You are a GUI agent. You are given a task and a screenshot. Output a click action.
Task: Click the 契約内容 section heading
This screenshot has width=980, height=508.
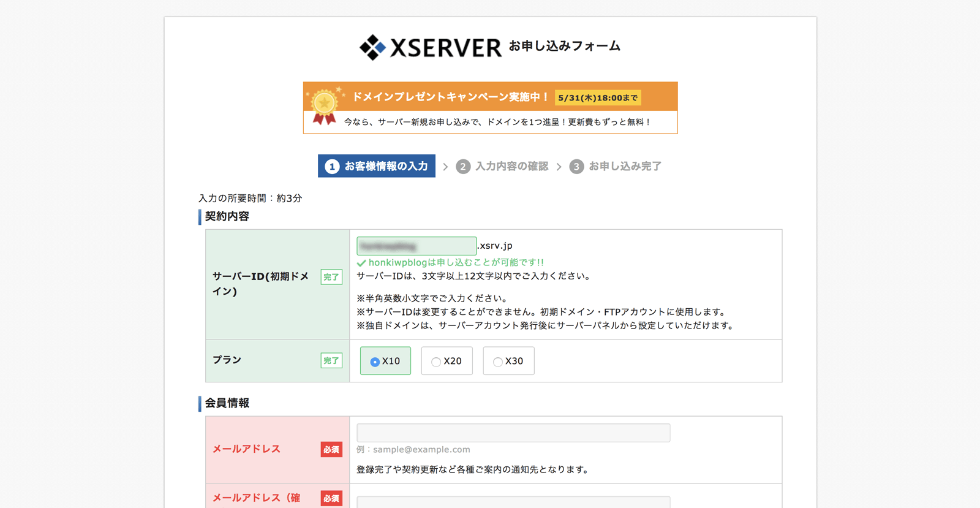pos(227,216)
